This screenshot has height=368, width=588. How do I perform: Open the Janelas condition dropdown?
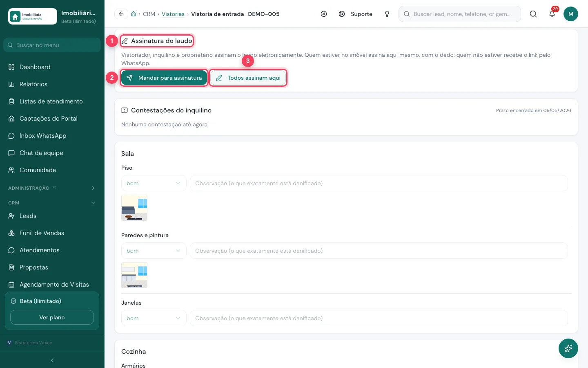click(154, 318)
